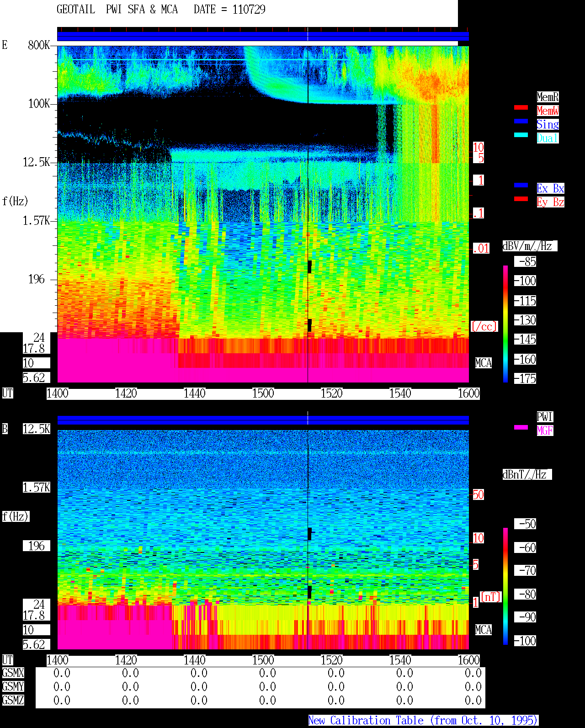Click the dBV/m/√Hz unit label
Image resolution: width=585 pixels, height=728 pixels.
(x=530, y=246)
